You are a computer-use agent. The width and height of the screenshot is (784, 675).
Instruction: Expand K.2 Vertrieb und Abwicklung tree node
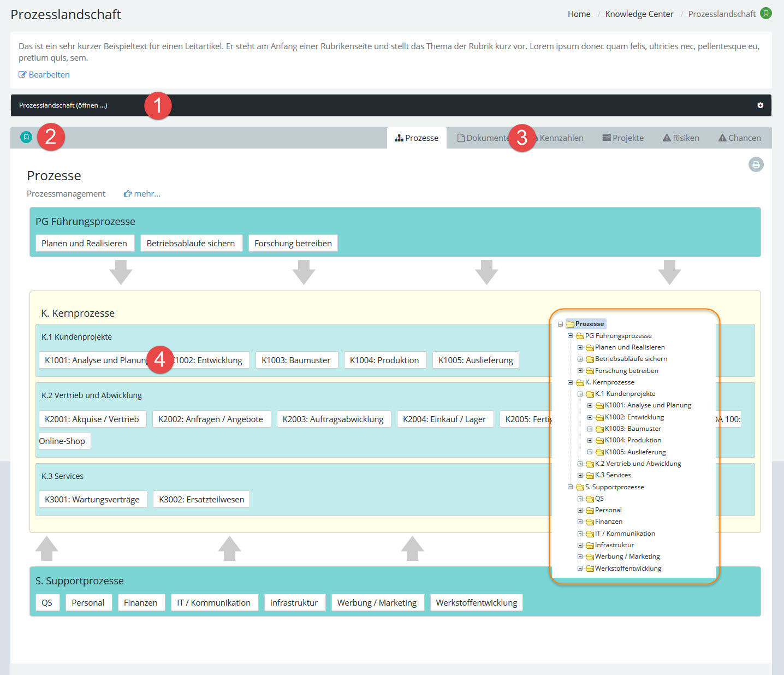point(580,464)
